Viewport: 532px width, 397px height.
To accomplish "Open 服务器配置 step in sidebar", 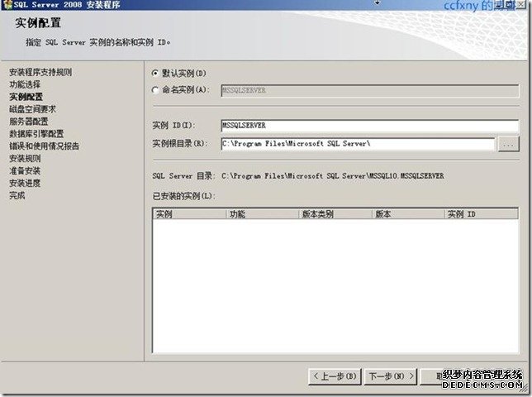I will (29, 122).
